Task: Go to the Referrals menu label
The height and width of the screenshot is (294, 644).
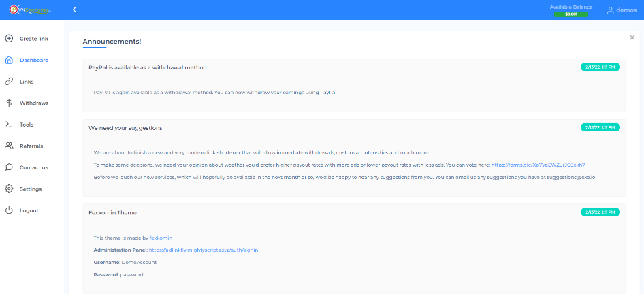Action: [x=31, y=146]
